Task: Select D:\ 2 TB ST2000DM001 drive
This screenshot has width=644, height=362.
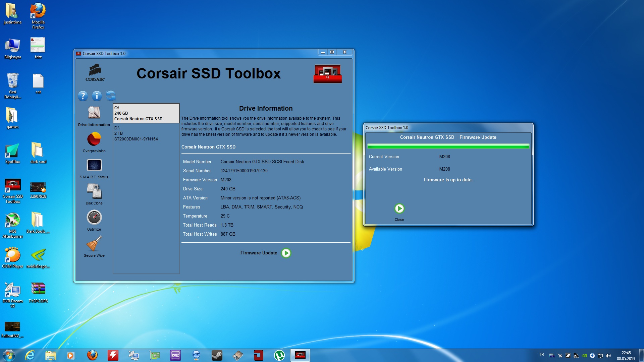Action: [146, 133]
